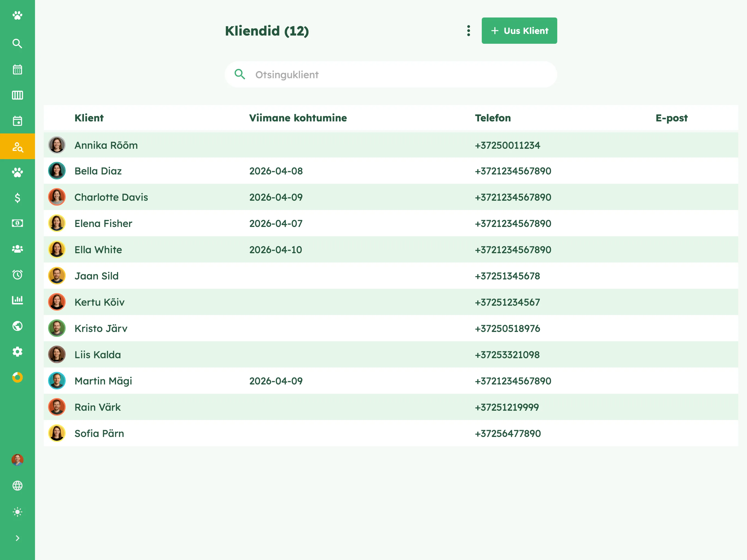This screenshot has width=747, height=560.
Task: Open the settings gear icon
Action: (x=17, y=352)
